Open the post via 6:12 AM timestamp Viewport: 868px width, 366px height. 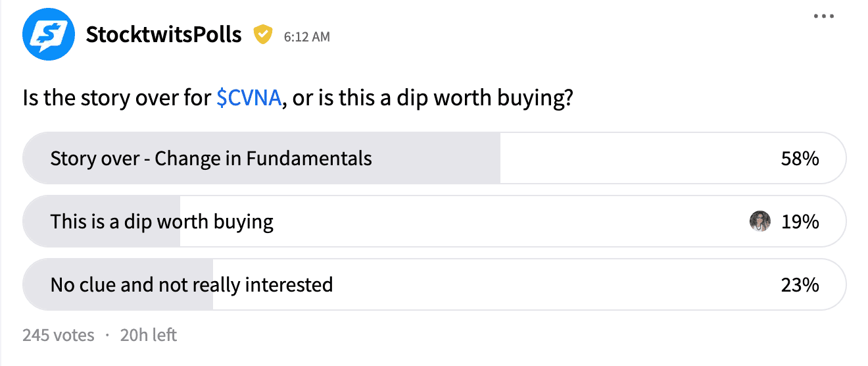click(307, 37)
